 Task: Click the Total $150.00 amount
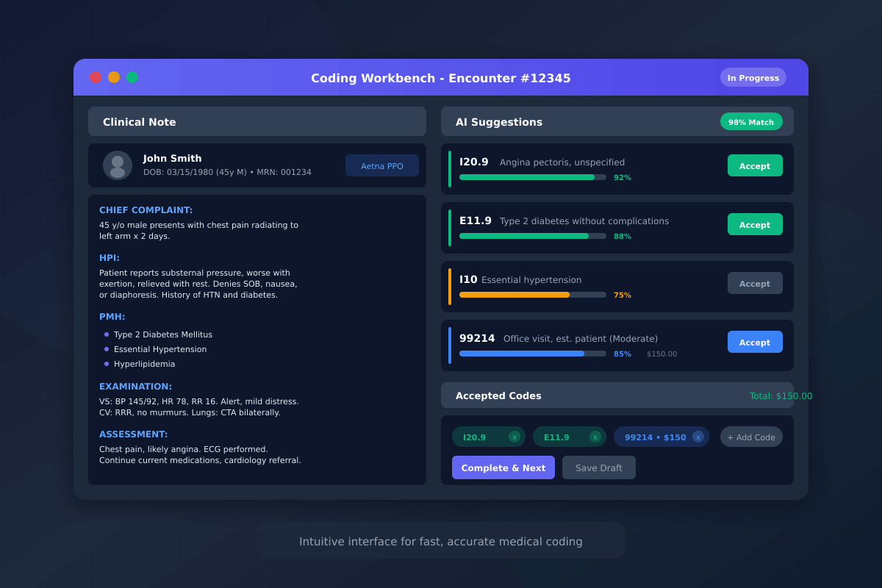pyautogui.click(x=782, y=395)
